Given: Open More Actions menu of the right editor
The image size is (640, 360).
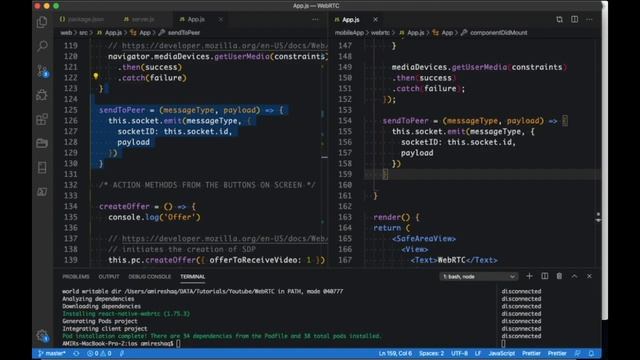Looking at the screenshot, I should coord(589,19).
